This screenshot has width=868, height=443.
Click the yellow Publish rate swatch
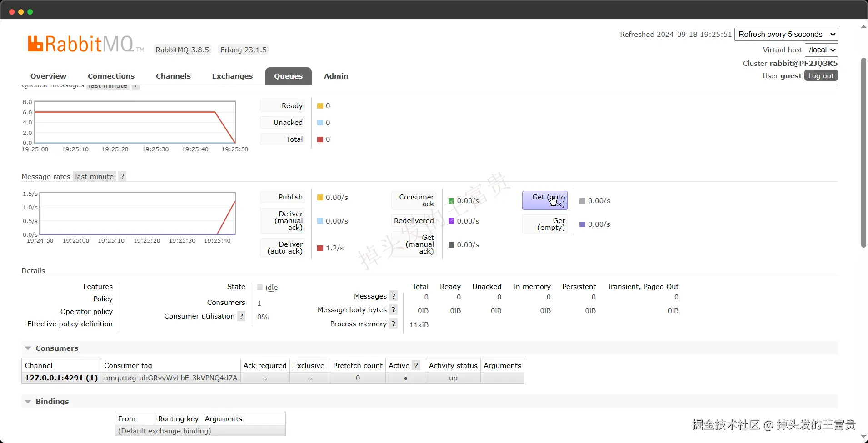320,198
